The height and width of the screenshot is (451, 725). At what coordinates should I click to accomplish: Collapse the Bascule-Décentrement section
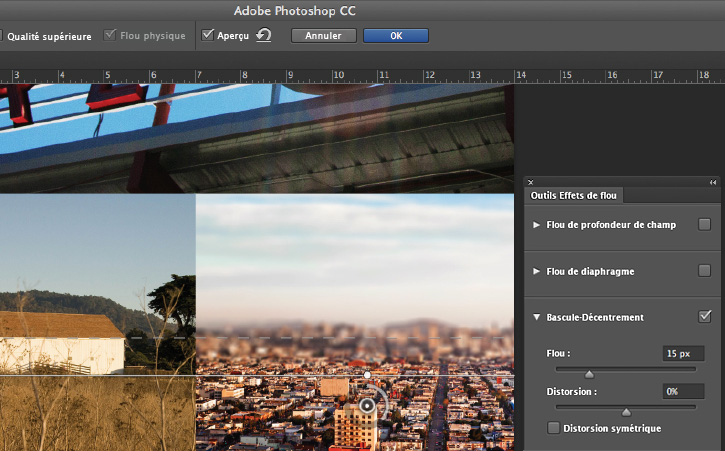point(537,317)
